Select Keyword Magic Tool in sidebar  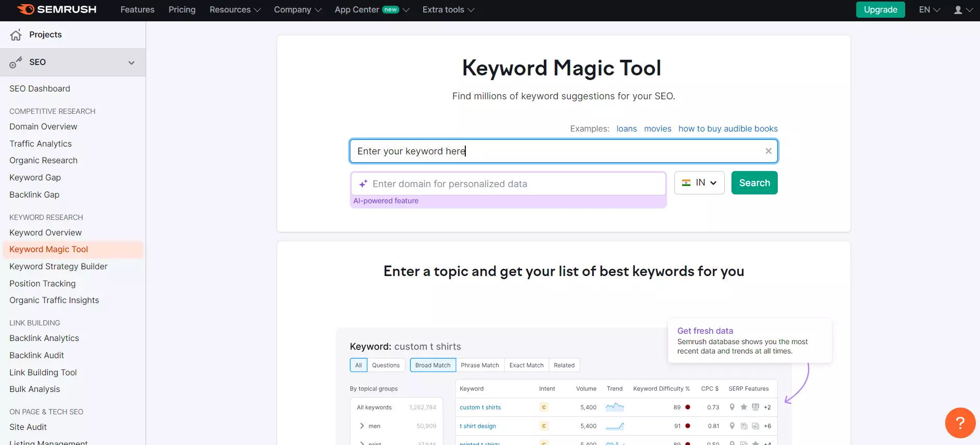(73, 250)
